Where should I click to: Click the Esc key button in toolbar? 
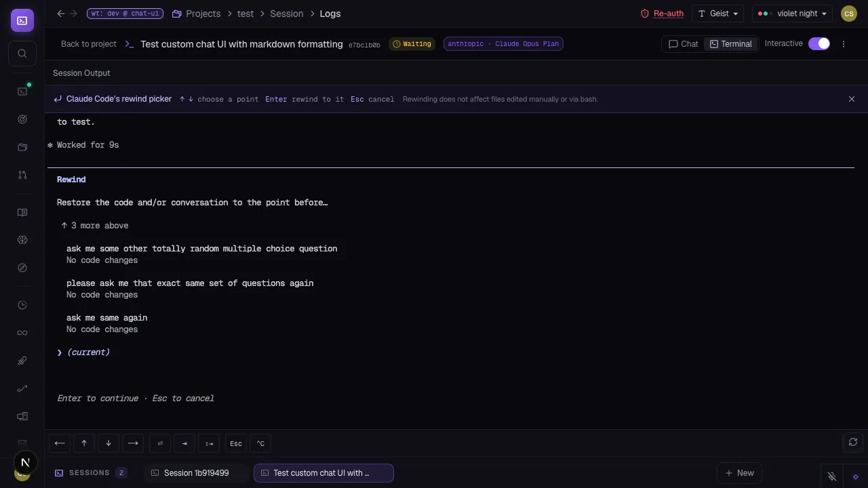(236, 443)
